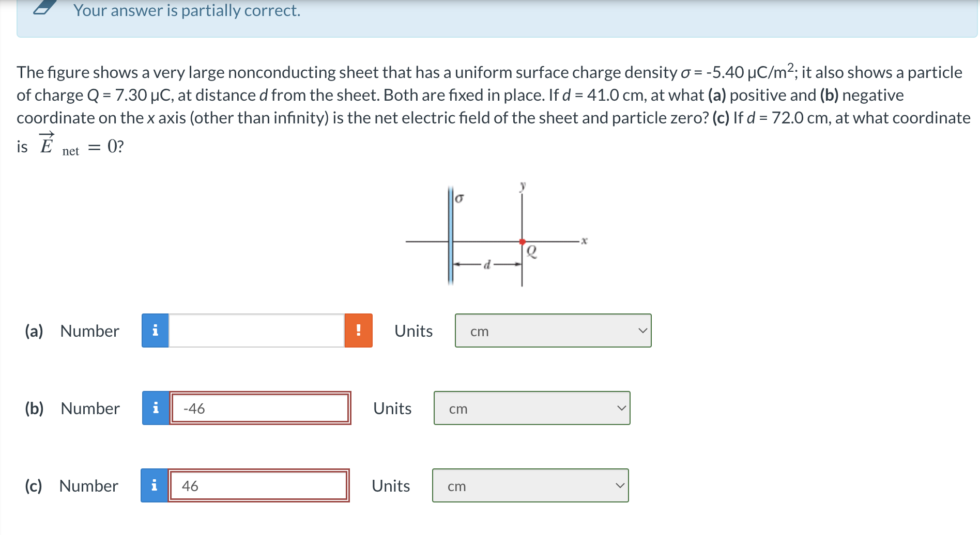Click the red particle Q in the figure
The height and width of the screenshot is (535, 980).
(522, 241)
